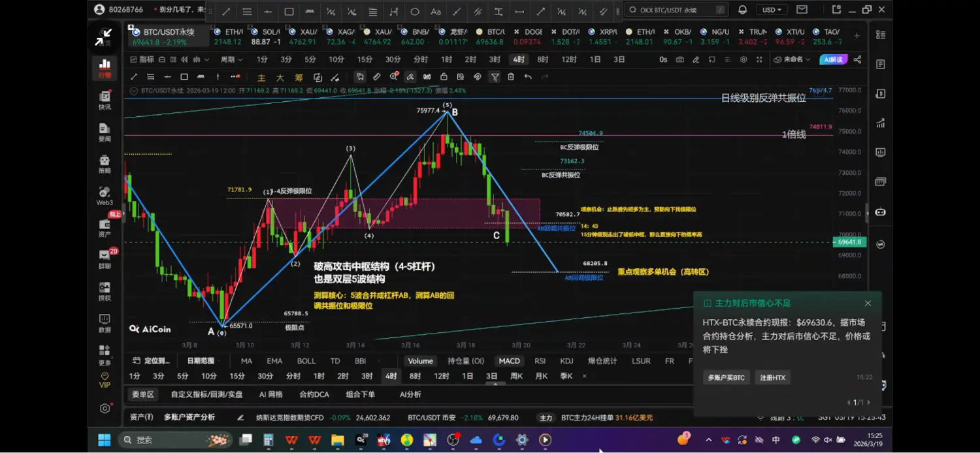This screenshot has height=453, width=980.
Task: Add a new symbol tab with plus
Action: pyautogui.click(x=857, y=36)
